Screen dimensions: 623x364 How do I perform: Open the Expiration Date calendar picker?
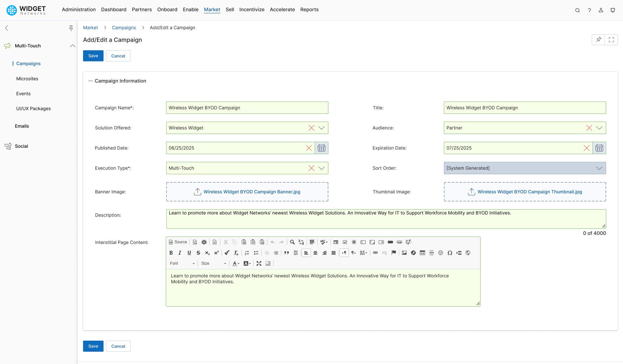599,148
